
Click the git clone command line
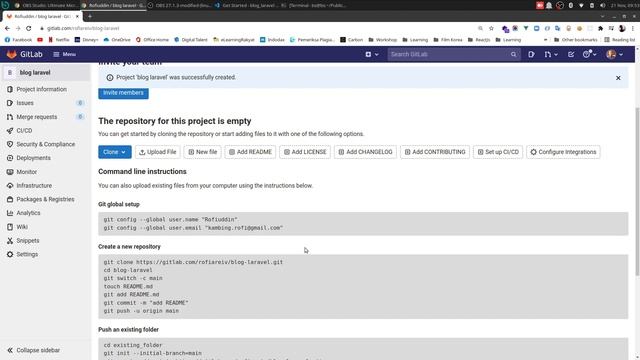pyautogui.click(x=193, y=262)
